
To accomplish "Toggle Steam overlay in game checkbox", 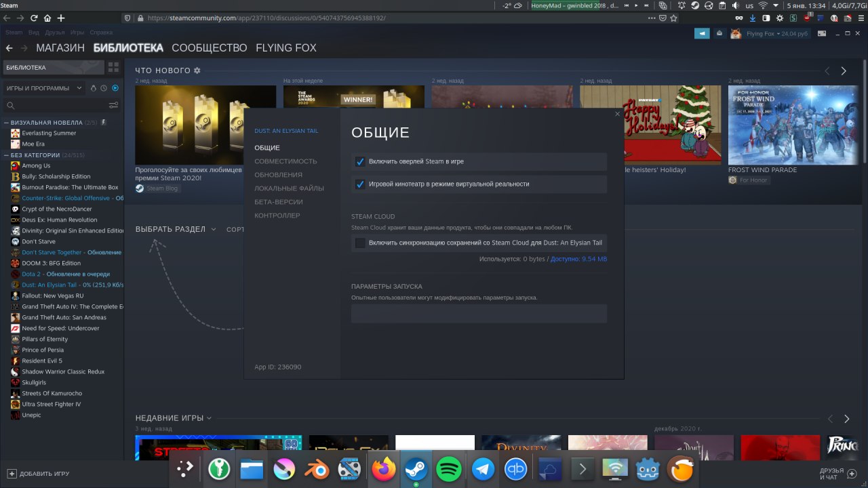I will tap(360, 162).
